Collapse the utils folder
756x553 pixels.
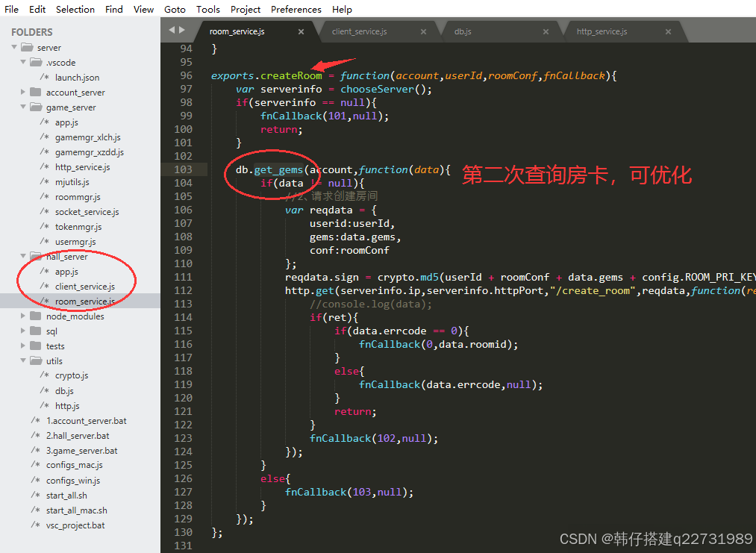coord(23,360)
